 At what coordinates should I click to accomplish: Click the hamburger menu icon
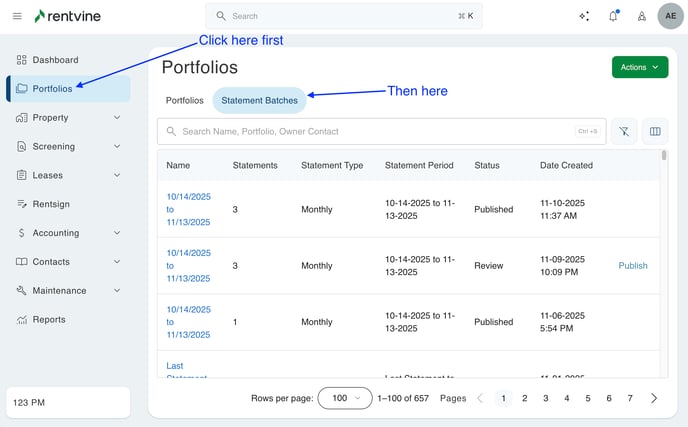(x=16, y=16)
